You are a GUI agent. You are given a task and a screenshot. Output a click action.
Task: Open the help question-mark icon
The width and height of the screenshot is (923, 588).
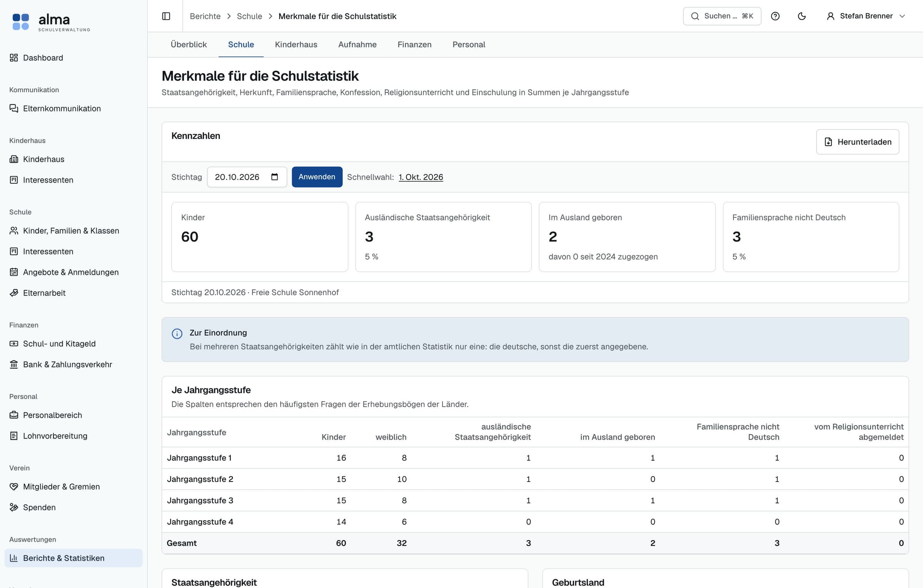click(775, 16)
